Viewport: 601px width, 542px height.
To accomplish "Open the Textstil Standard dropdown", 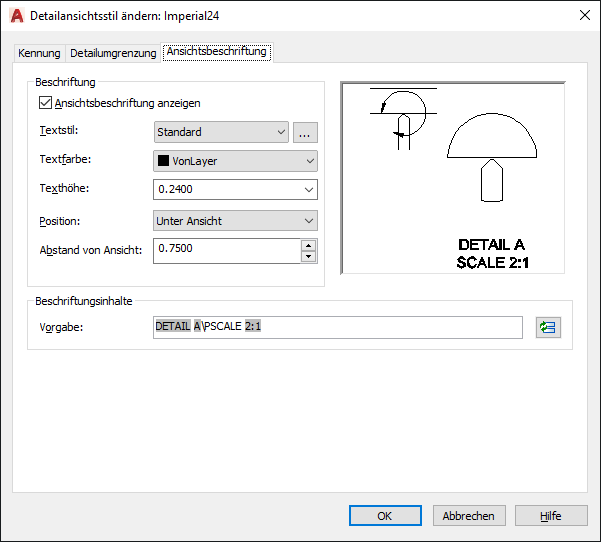I will (x=221, y=132).
